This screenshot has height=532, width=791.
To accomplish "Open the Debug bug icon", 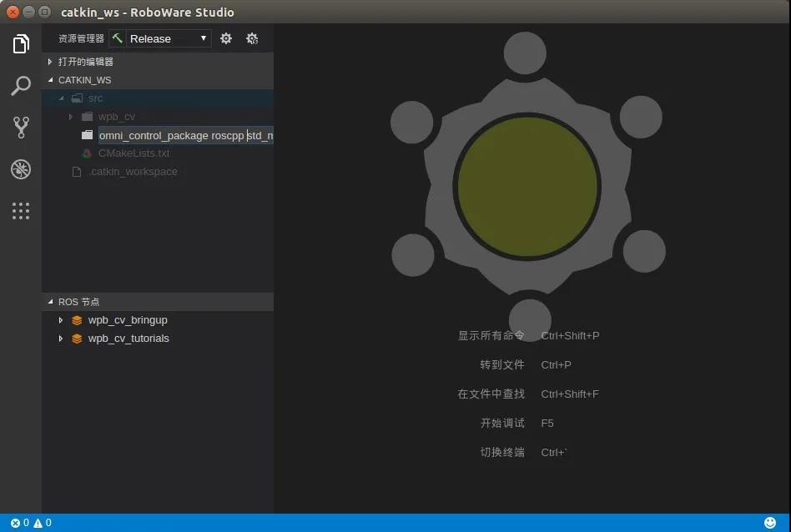I will coord(21,169).
